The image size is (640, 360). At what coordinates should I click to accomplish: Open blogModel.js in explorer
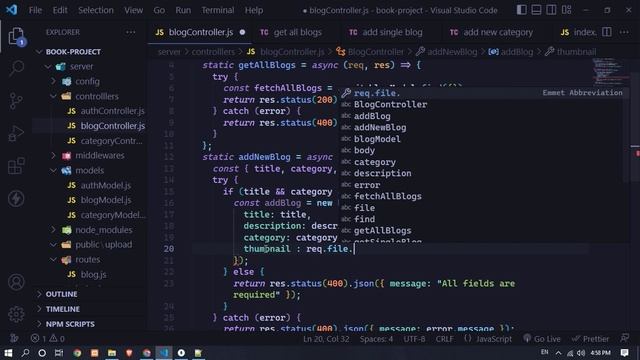(106, 200)
